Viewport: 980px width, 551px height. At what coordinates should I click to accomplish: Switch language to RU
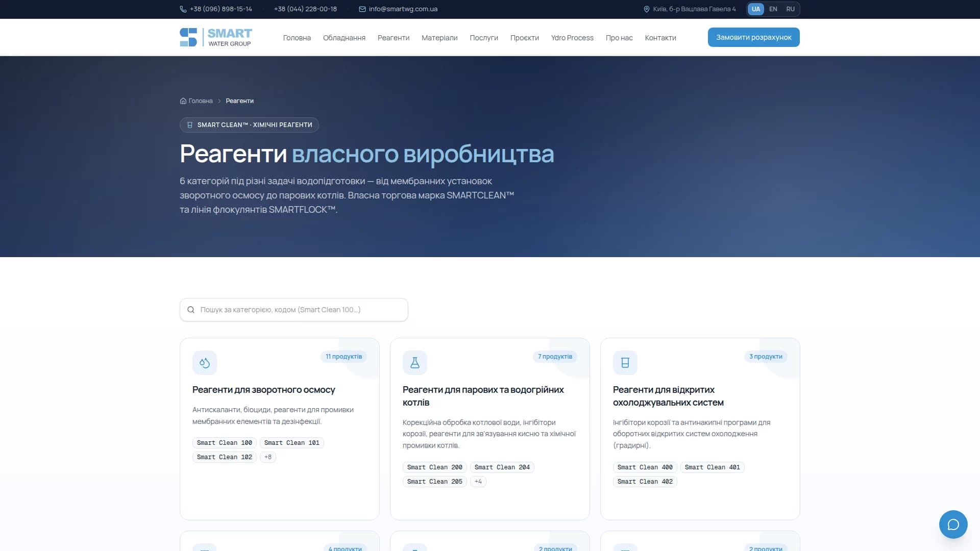pyautogui.click(x=791, y=9)
